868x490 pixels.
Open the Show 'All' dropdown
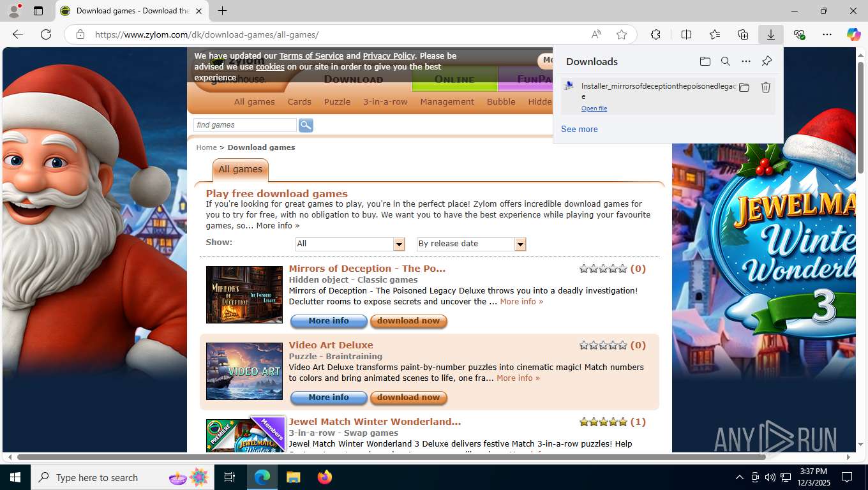(350, 244)
